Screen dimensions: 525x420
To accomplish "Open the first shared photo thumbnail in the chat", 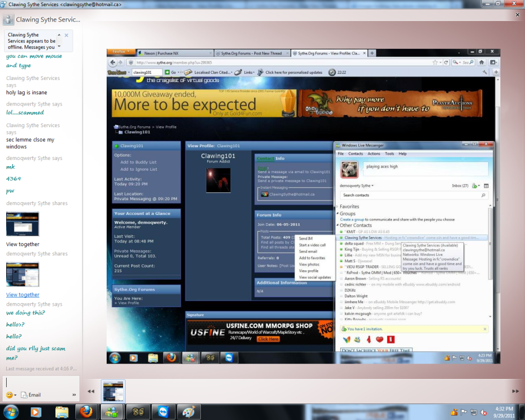I will point(23,224).
